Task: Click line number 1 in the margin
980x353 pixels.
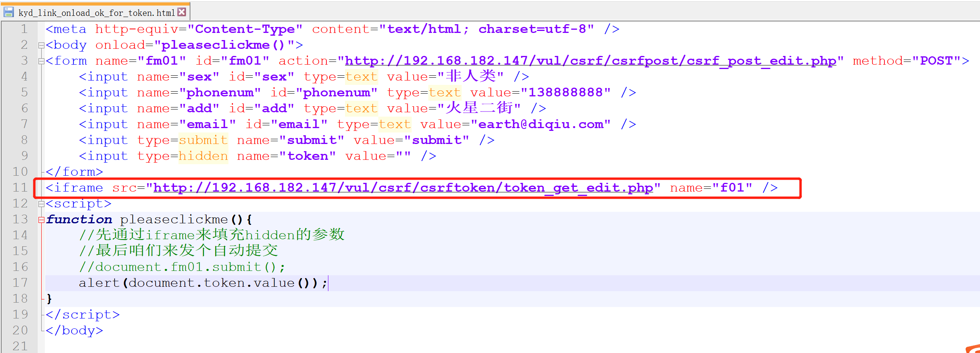Action: [24, 29]
